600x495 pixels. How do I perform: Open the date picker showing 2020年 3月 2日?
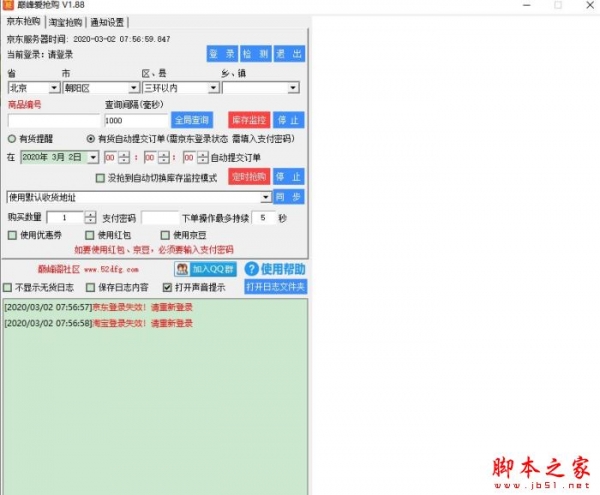pos(93,157)
